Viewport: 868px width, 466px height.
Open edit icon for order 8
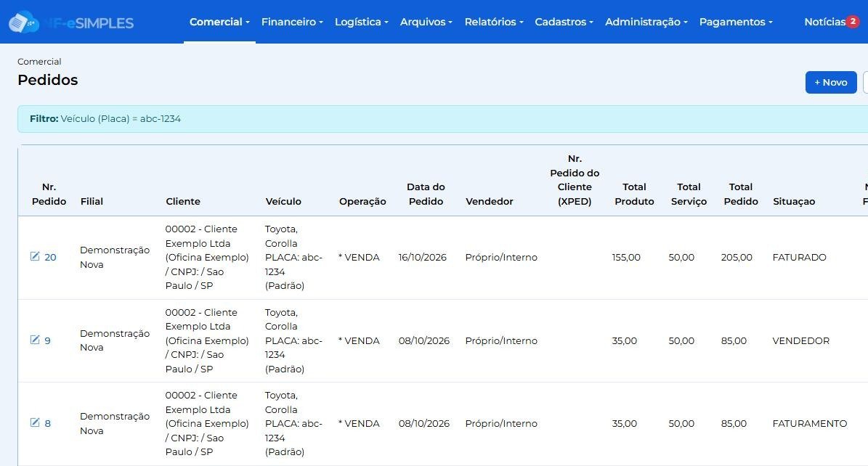[35, 423]
